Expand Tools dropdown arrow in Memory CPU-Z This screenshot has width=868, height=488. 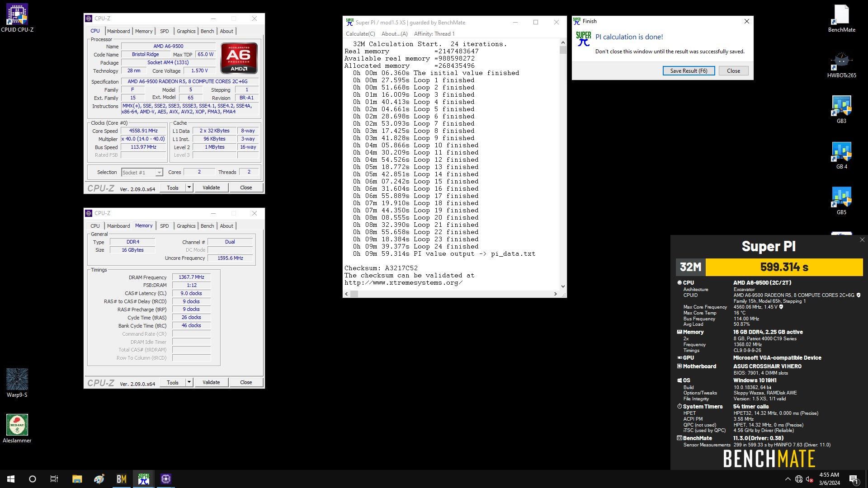click(189, 382)
